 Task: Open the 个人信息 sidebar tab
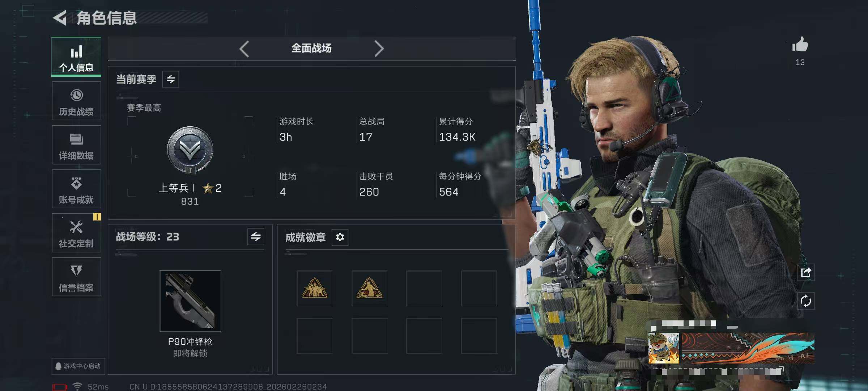tap(76, 57)
